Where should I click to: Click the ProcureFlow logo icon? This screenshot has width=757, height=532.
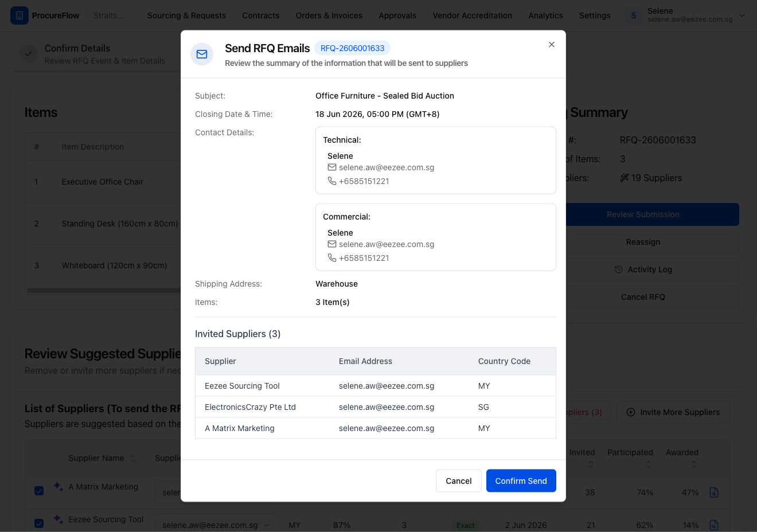pyautogui.click(x=19, y=15)
